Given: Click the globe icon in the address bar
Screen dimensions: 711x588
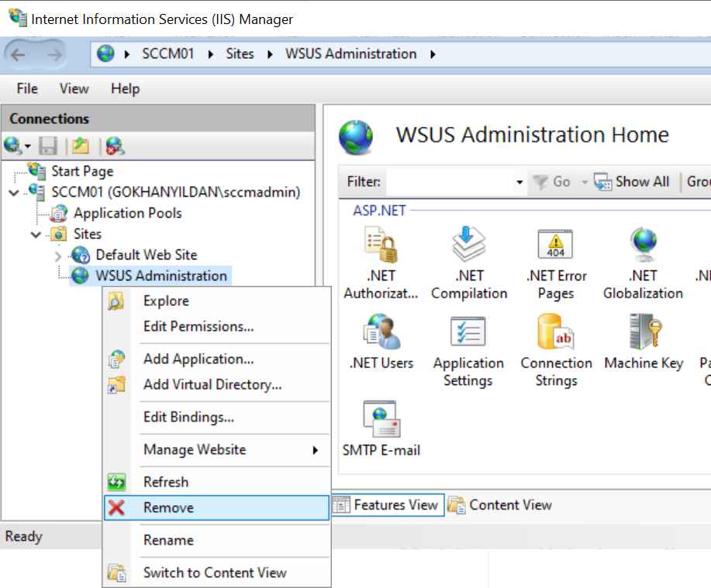Looking at the screenshot, I should click(x=105, y=54).
